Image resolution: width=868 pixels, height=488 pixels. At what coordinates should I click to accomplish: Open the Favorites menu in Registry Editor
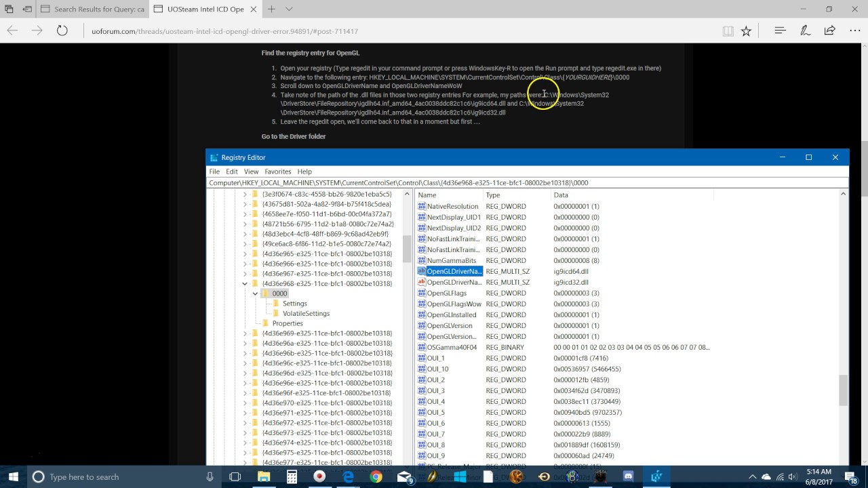tap(277, 171)
